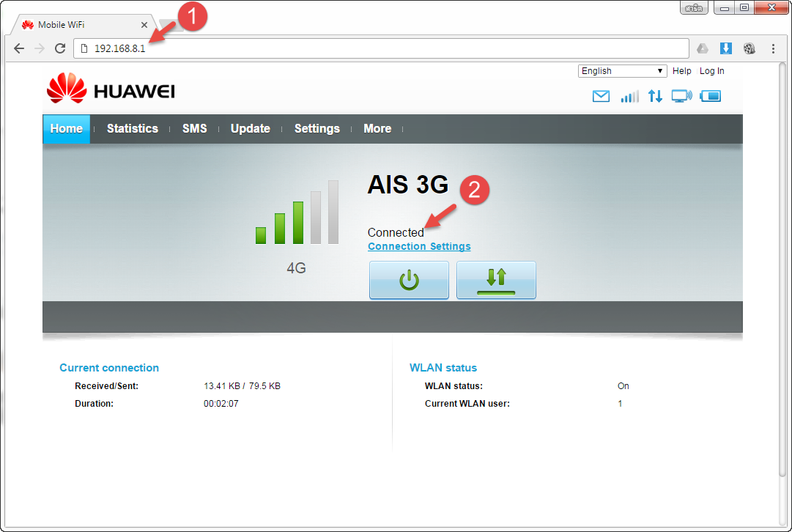
Task: Click the browser back arrow
Action: click(x=19, y=48)
